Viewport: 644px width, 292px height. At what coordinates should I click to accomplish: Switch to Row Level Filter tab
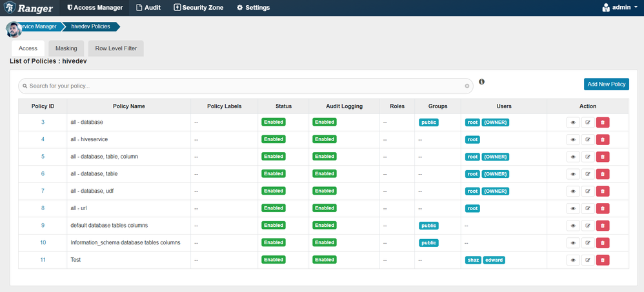(116, 48)
